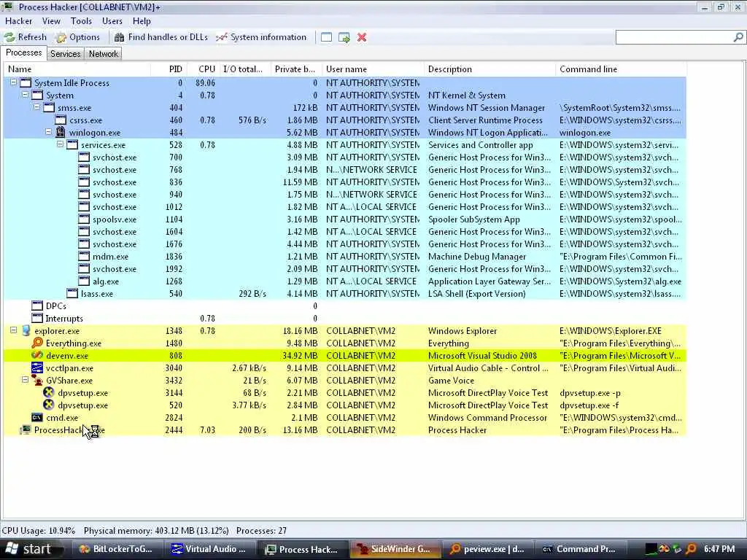This screenshot has width=747, height=560.
Task: Switch to the peview.exe taskbar button
Action: (487, 549)
